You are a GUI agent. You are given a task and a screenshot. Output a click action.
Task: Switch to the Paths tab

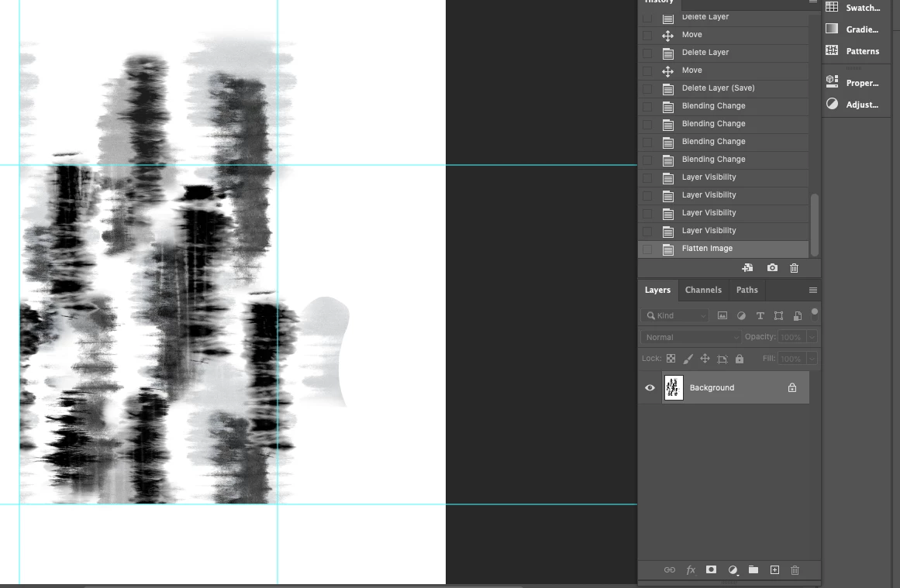pyautogui.click(x=747, y=291)
